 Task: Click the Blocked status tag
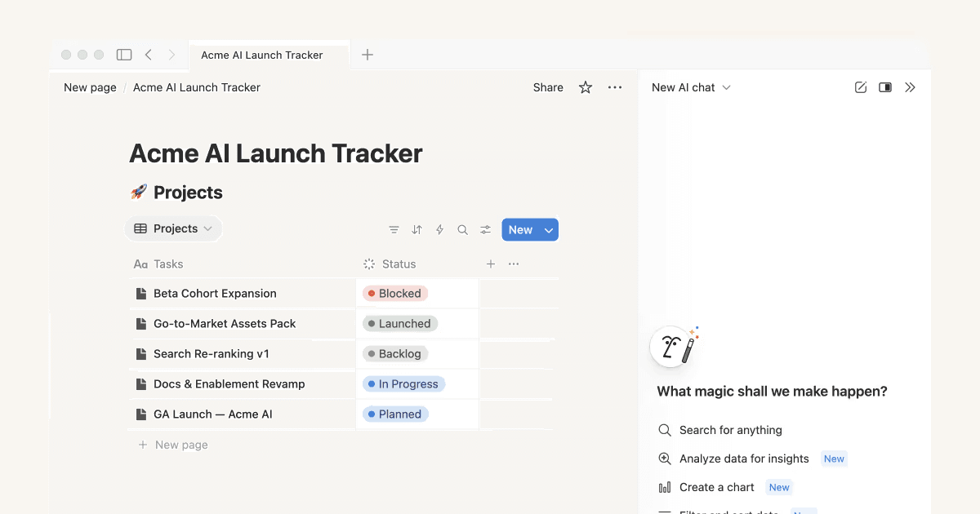pyautogui.click(x=395, y=294)
